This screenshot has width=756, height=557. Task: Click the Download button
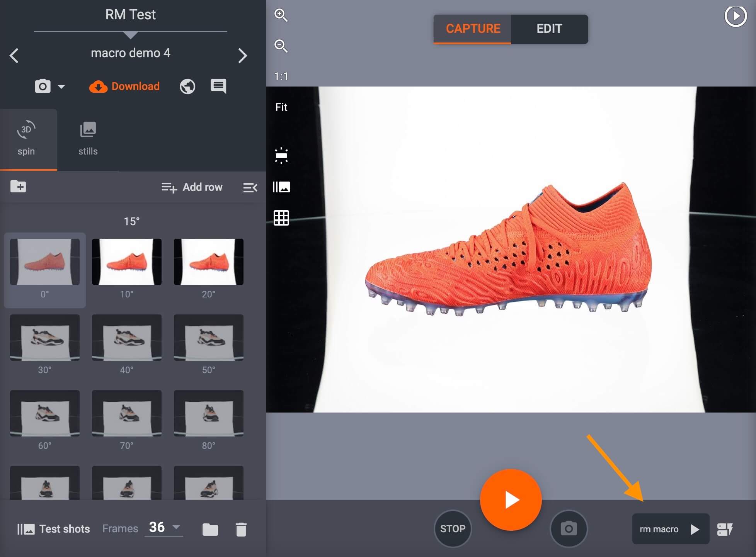click(x=124, y=87)
